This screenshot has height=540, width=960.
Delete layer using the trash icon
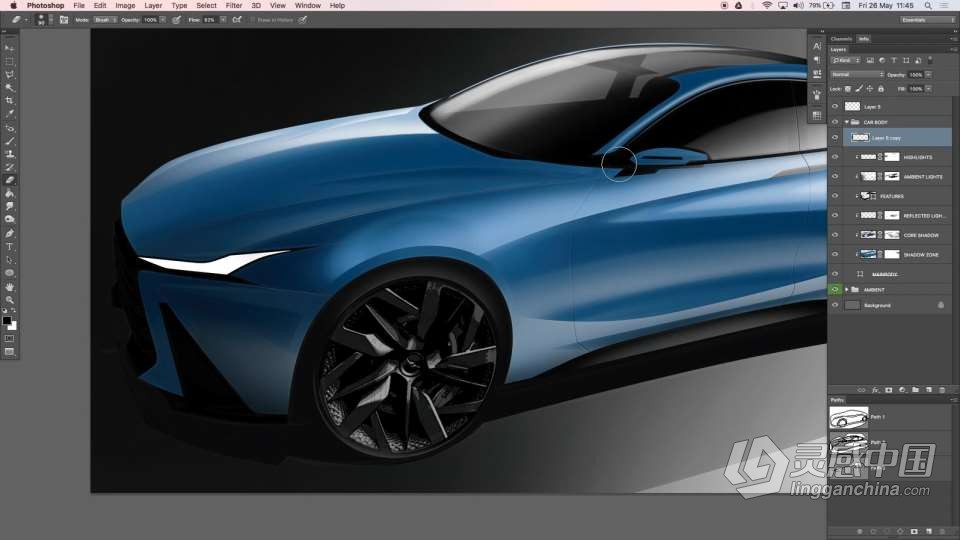coord(941,389)
